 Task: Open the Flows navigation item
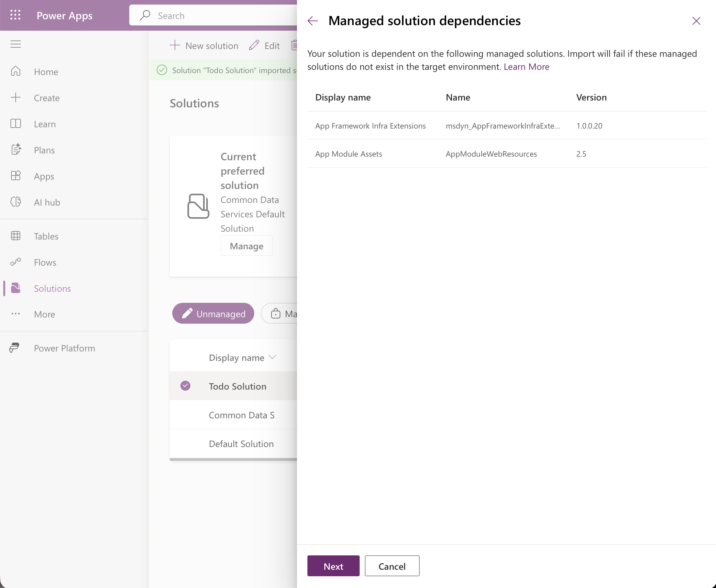point(74,262)
